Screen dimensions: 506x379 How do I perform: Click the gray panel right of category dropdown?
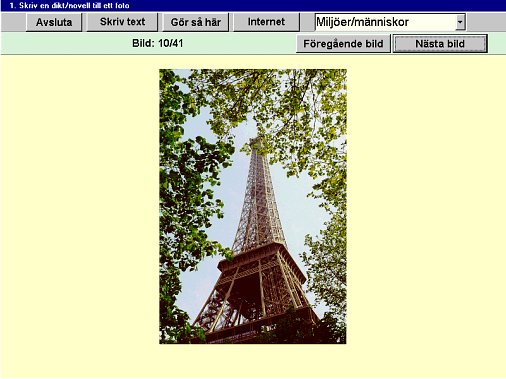click(x=486, y=22)
